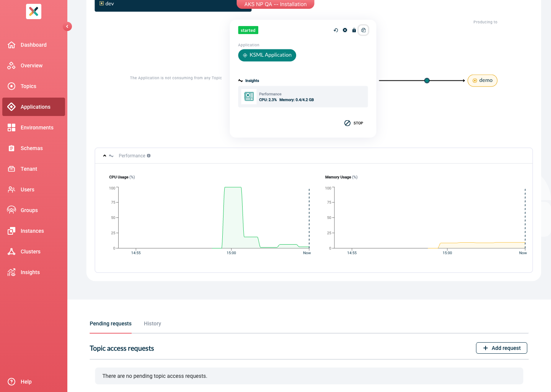Open application logs via the document-clock icon

(363, 30)
